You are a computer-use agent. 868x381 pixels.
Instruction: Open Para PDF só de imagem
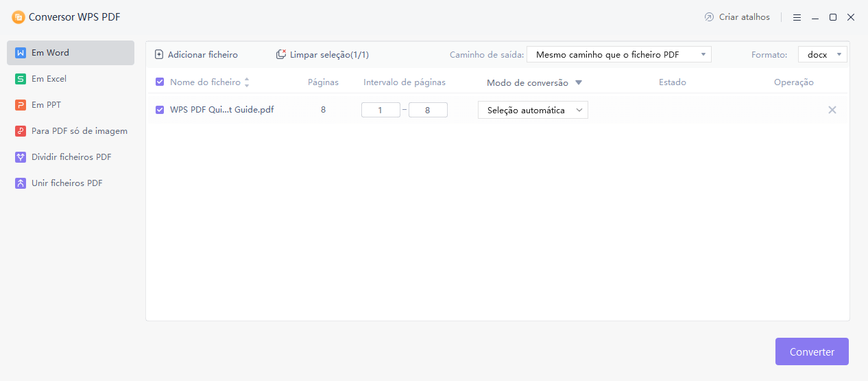(x=71, y=131)
